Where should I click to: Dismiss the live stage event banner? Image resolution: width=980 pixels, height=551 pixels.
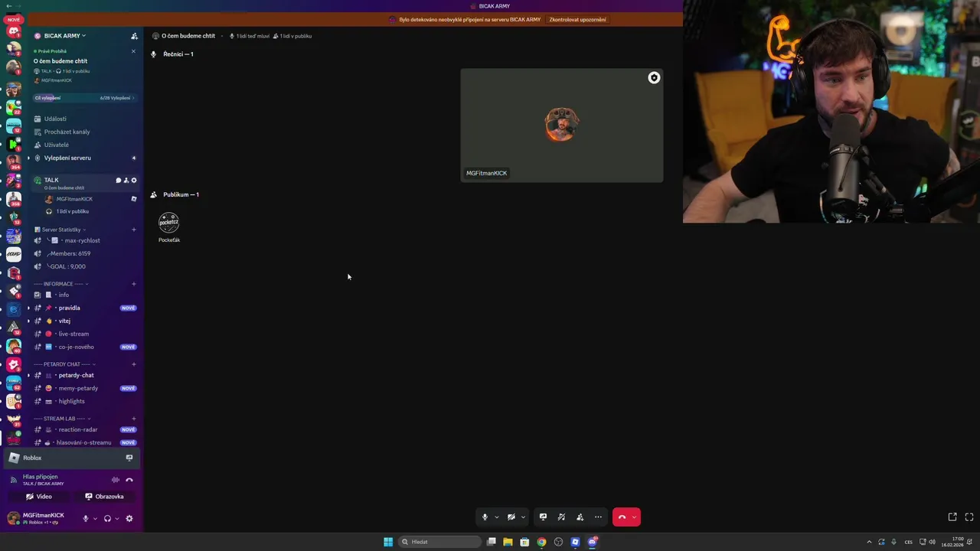133,51
